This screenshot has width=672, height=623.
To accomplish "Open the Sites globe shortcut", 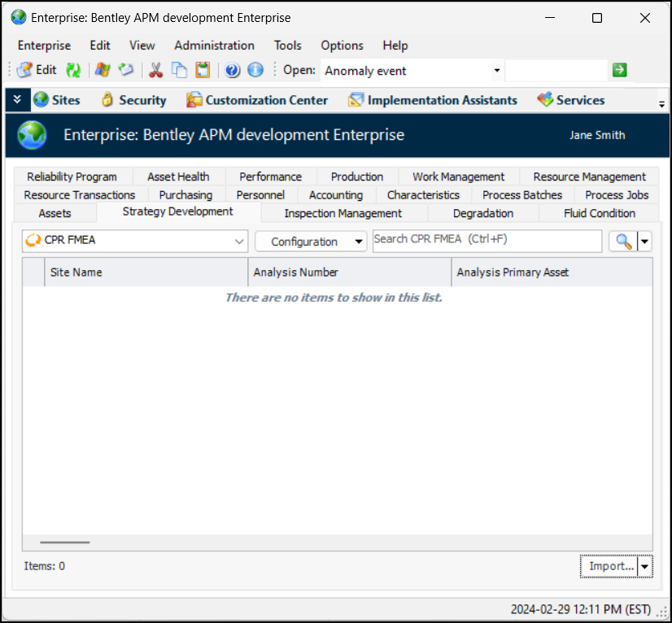I will (57, 100).
